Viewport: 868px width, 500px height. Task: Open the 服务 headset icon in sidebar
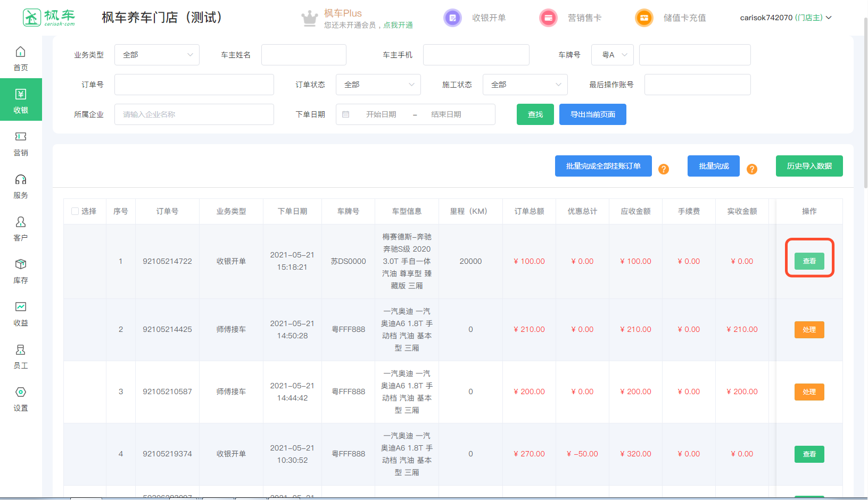pos(21,180)
